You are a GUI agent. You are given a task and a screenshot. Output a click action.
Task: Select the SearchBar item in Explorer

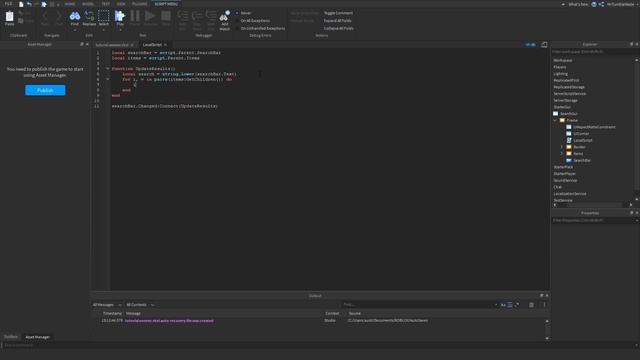coord(582,160)
